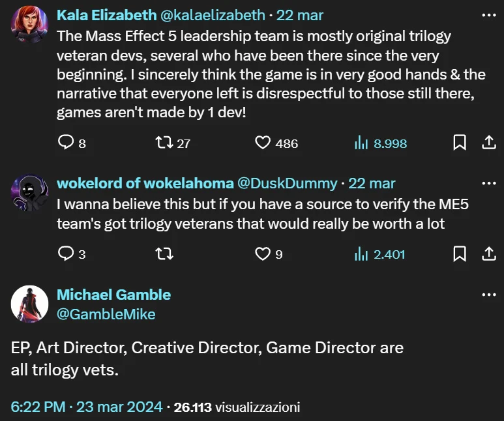
Task: Like the tweet with 486 likes
Action: click(263, 142)
